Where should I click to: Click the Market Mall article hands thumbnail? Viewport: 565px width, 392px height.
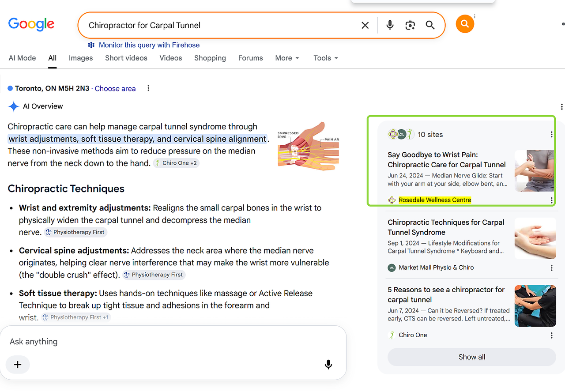coord(535,238)
